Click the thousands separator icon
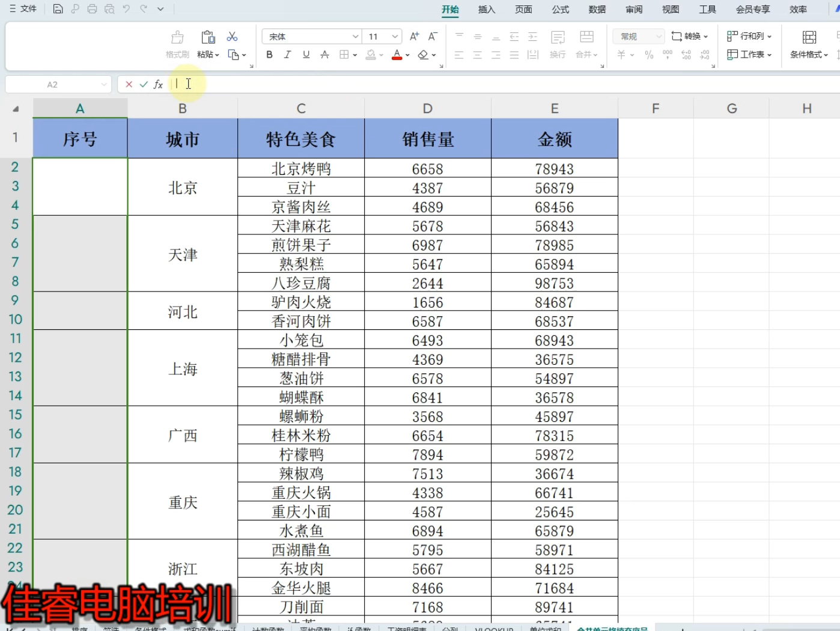Screen dimensions: 840x631 [x=668, y=55]
